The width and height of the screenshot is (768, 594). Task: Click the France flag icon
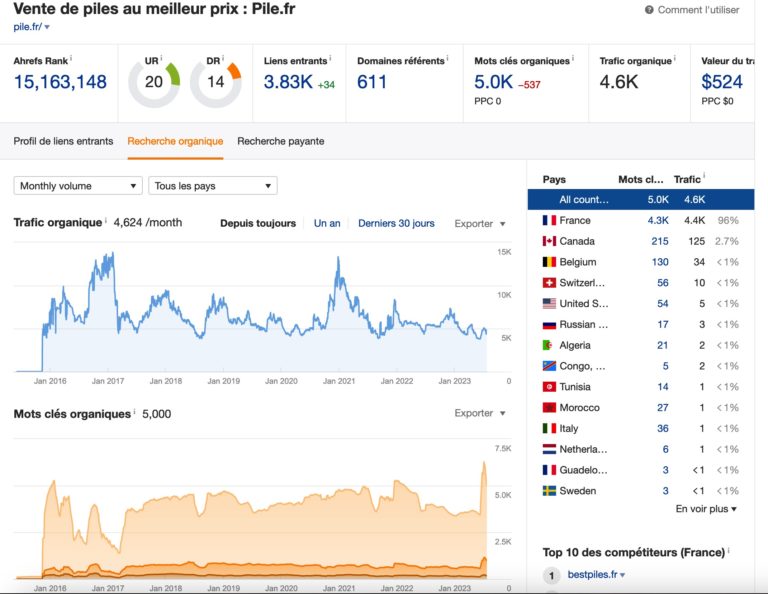point(549,220)
